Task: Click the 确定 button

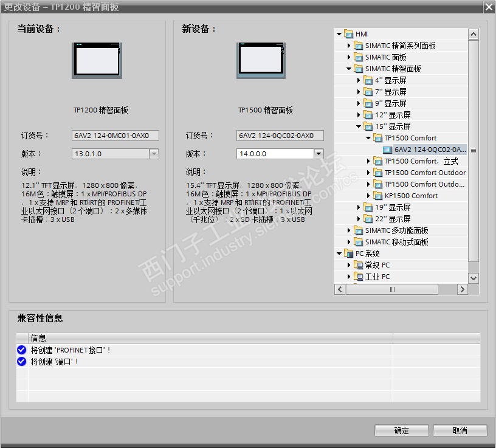Action: click(x=401, y=430)
